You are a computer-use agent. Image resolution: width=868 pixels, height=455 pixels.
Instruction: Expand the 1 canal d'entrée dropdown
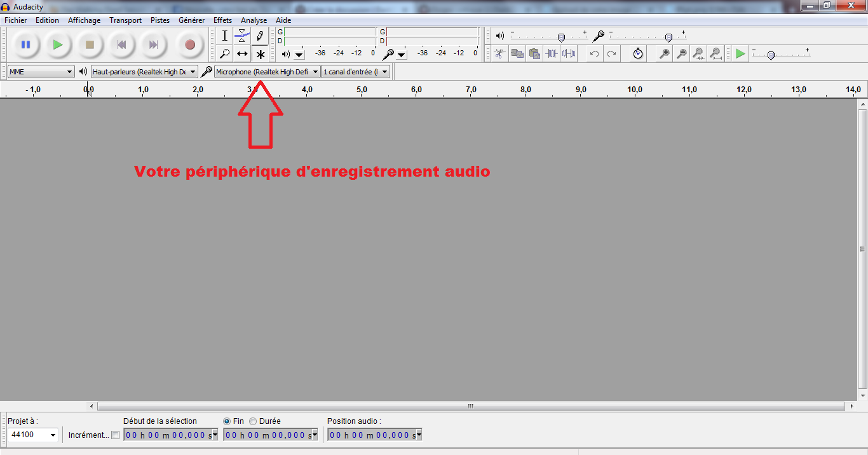point(355,71)
